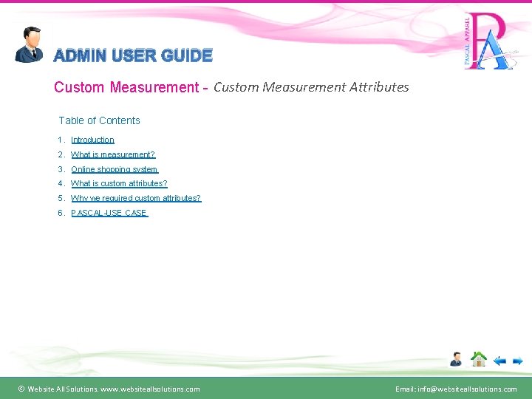Open the 'What is custom attributes?' link
Viewport: 532px width, 399px height.
(x=119, y=183)
